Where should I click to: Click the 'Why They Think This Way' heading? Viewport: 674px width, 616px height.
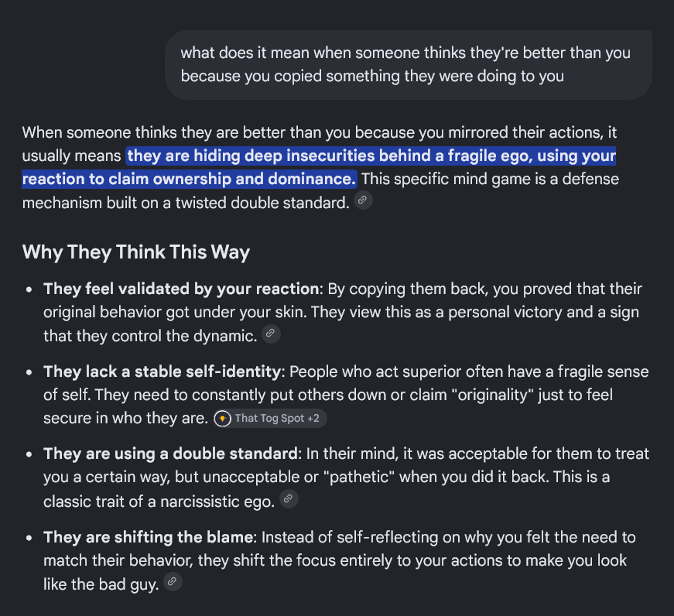[x=136, y=252]
